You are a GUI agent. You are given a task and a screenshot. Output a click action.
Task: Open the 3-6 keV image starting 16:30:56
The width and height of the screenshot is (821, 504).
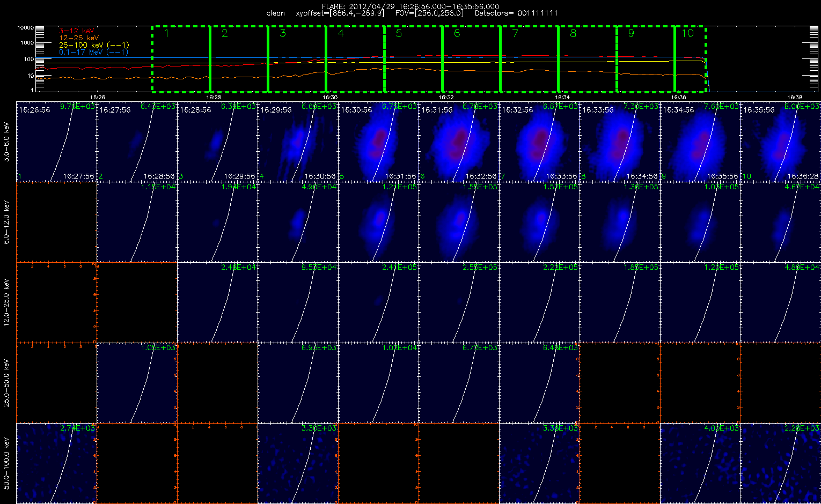379,142
